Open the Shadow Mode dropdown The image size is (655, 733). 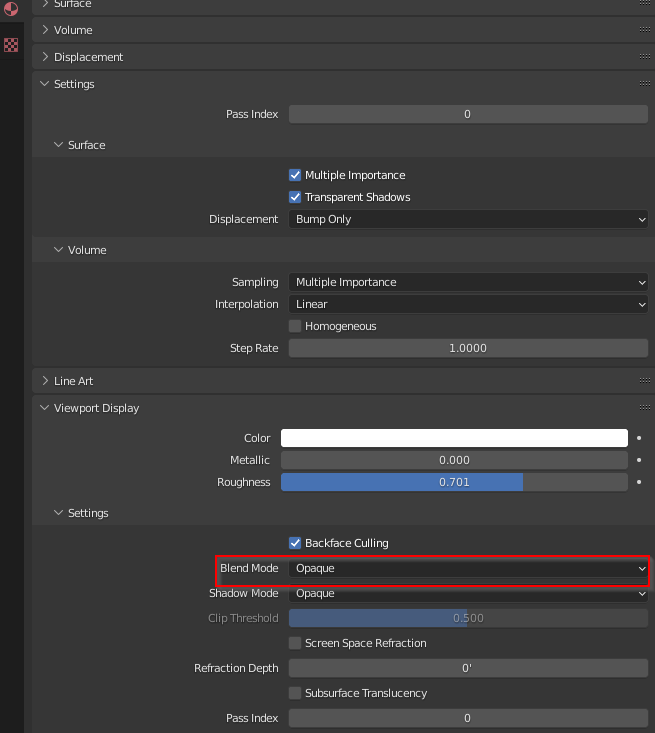pos(468,593)
